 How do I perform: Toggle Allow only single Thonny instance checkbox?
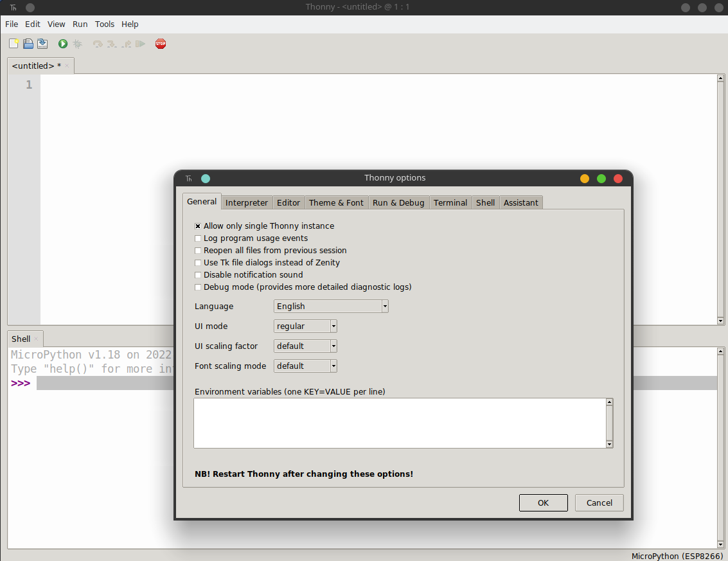coord(198,226)
